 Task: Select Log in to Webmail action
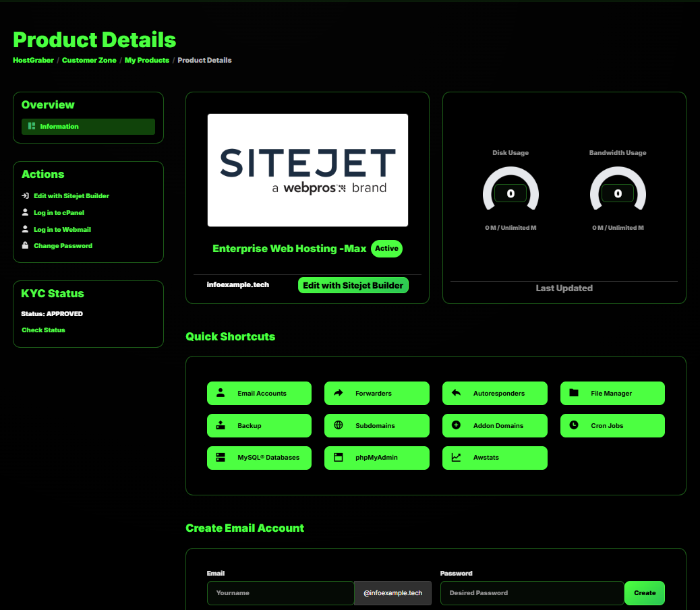(x=63, y=229)
